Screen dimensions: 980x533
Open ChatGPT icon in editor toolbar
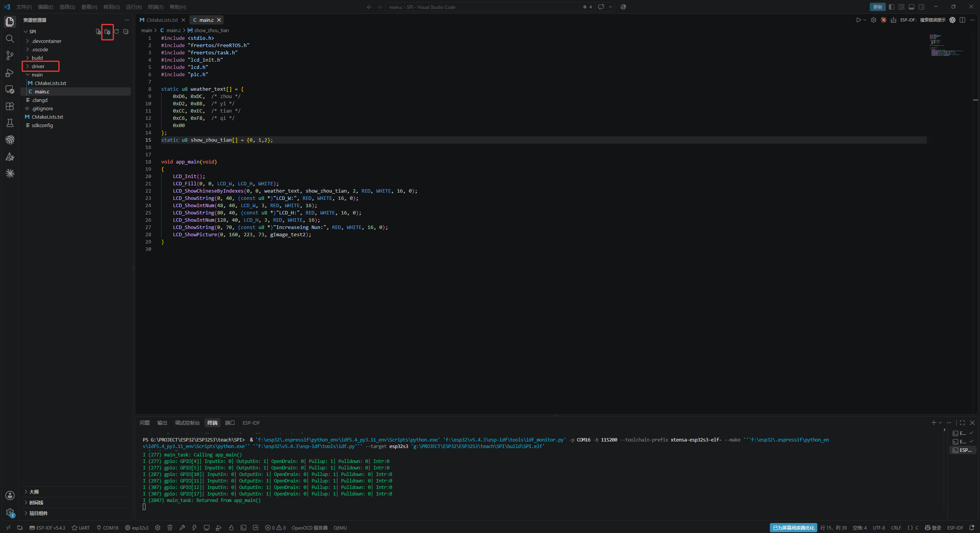[x=952, y=20]
